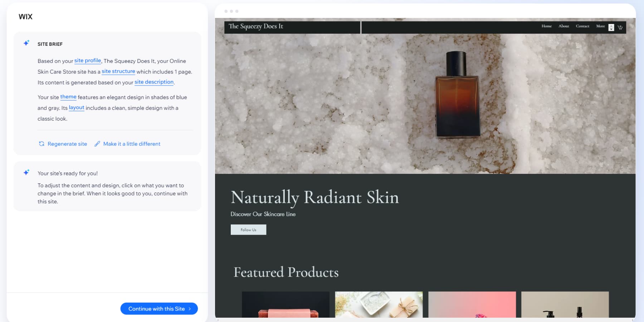The width and height of the screenshot is (644, 322).
Task: Open the site structure link
Action: click(118, 71)
